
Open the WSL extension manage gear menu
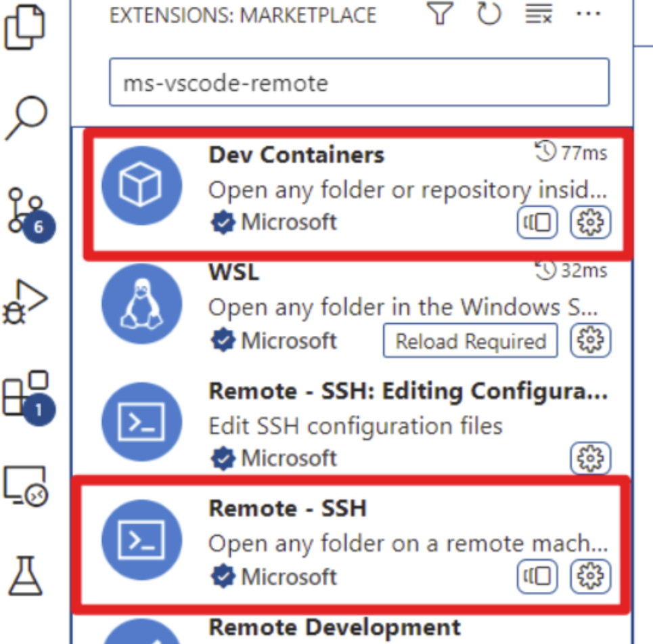(x=591, y=341)
